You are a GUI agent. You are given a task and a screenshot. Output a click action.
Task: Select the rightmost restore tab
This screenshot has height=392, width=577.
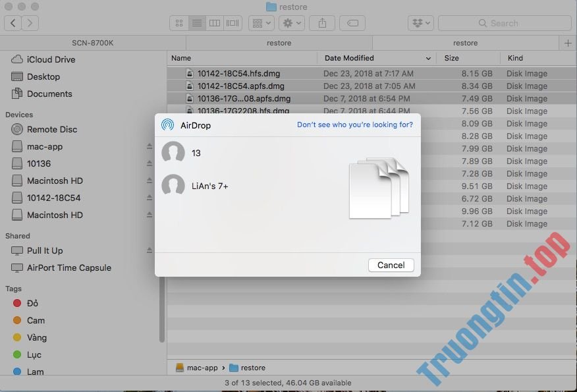[465, 43]
